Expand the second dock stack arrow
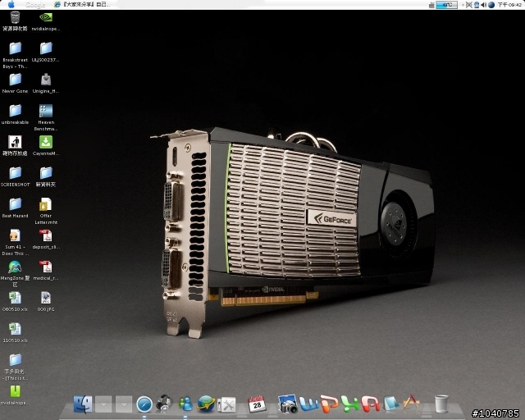Viewport: 525px width, 420px height. click(124, 404)
